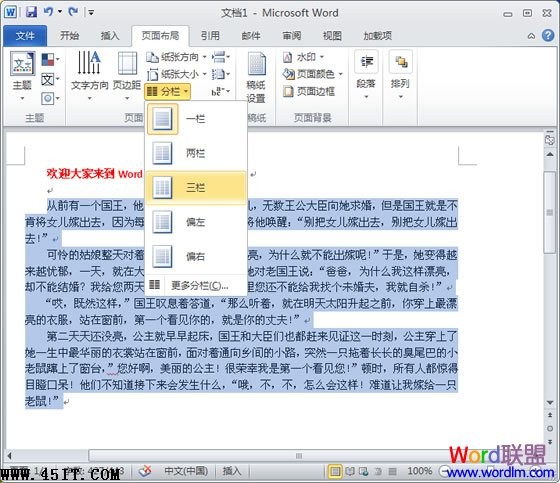Switch to Outline view
This screenshot has width=560, height=483.
[378, 472]
